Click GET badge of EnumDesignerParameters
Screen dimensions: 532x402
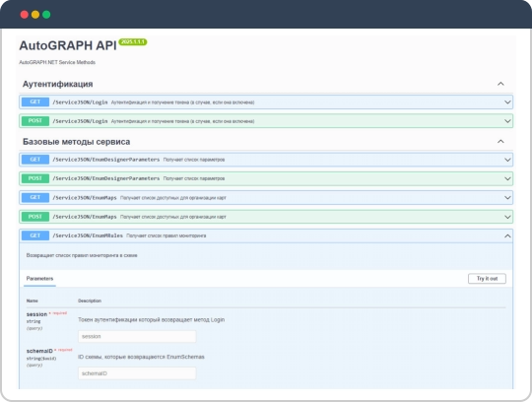[x=35, y=160]
